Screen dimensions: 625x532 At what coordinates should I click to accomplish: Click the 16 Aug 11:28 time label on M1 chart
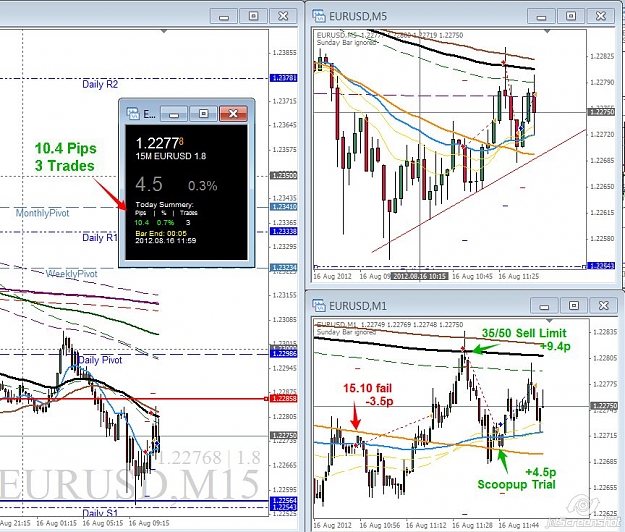click(472, 525)
